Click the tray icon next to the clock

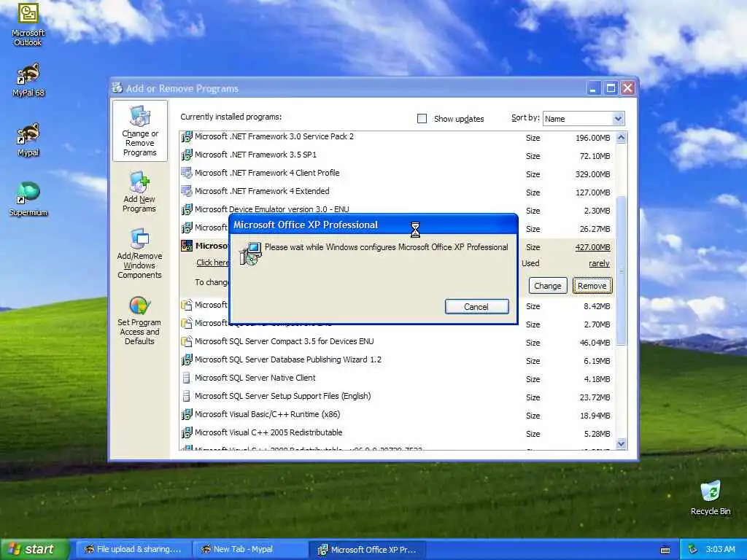pyautogui.click(x=693, y=550)
